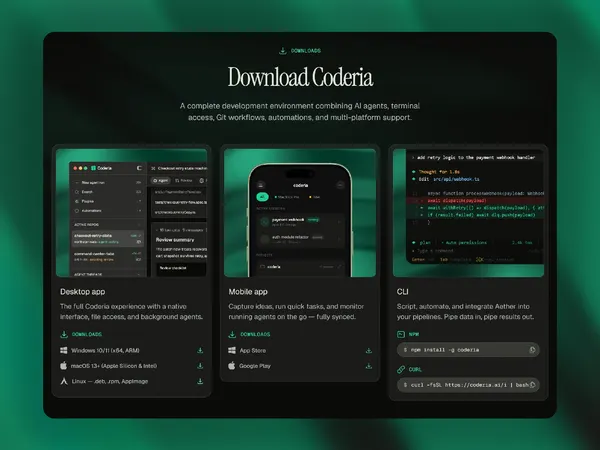600x450 pixels.
Task: Click the download icon beside top DOWNLOADS label
Action: click(283, 51)
